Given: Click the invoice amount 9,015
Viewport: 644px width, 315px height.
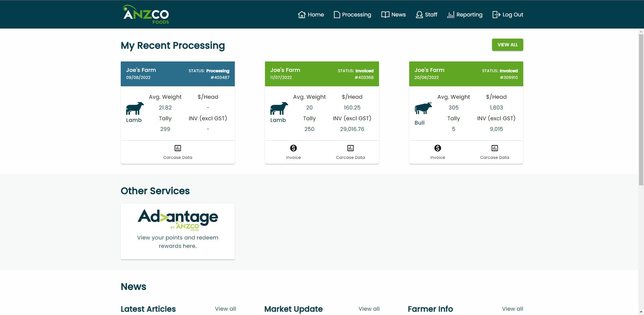Looking at the screenshot, I should tap(496, 129).
